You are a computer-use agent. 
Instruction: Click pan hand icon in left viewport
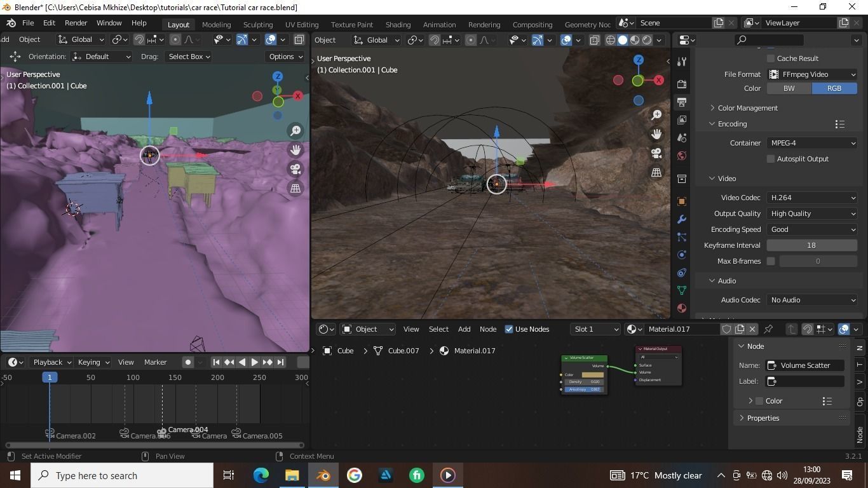295,150
